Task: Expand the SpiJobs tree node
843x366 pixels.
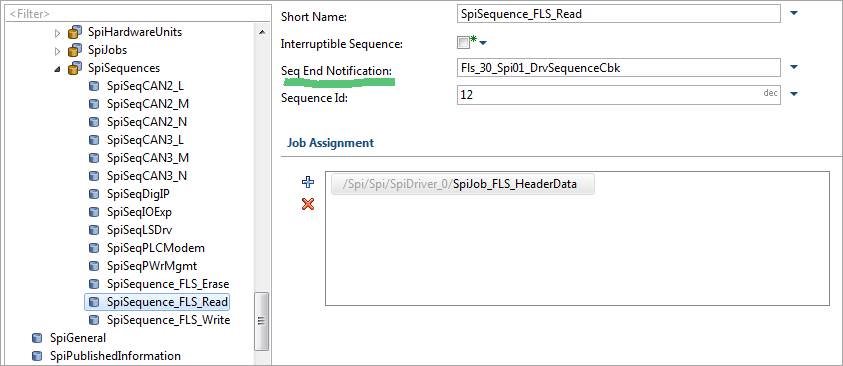Action: 58,51
